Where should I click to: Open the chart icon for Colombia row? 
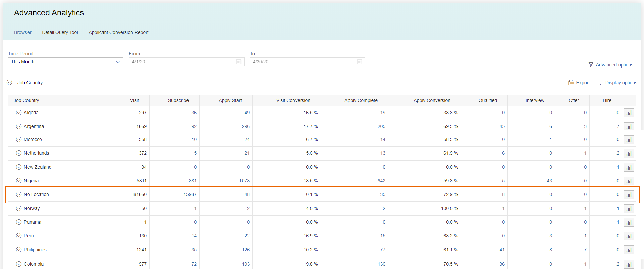pos(629,264)
